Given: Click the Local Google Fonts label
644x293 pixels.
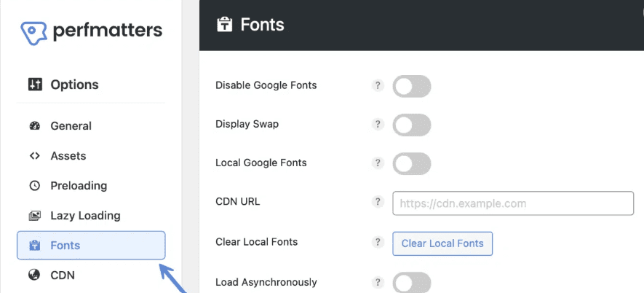Looking at the screenshot, I should tap(261, 163).
